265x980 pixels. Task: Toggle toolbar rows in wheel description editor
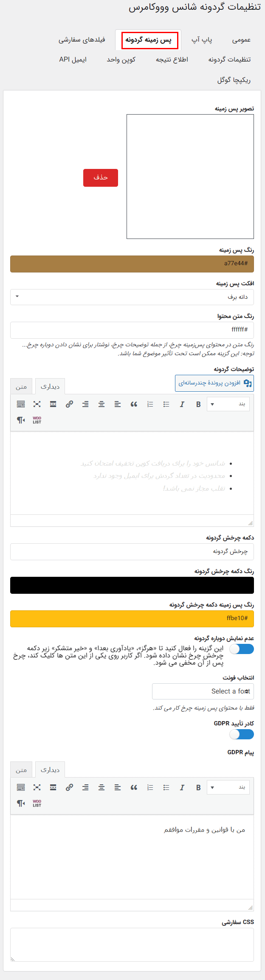point(21,404)
